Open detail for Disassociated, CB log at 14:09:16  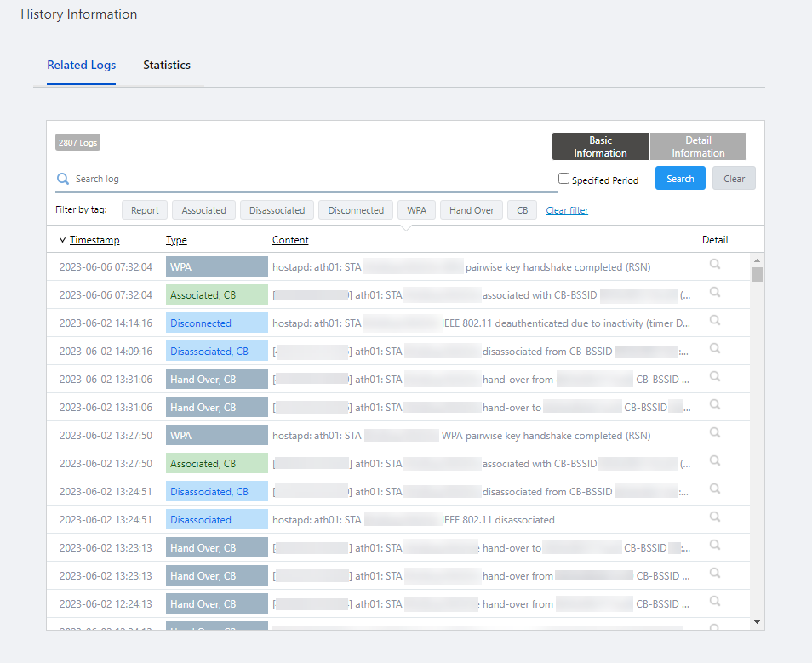pos(715,349)
